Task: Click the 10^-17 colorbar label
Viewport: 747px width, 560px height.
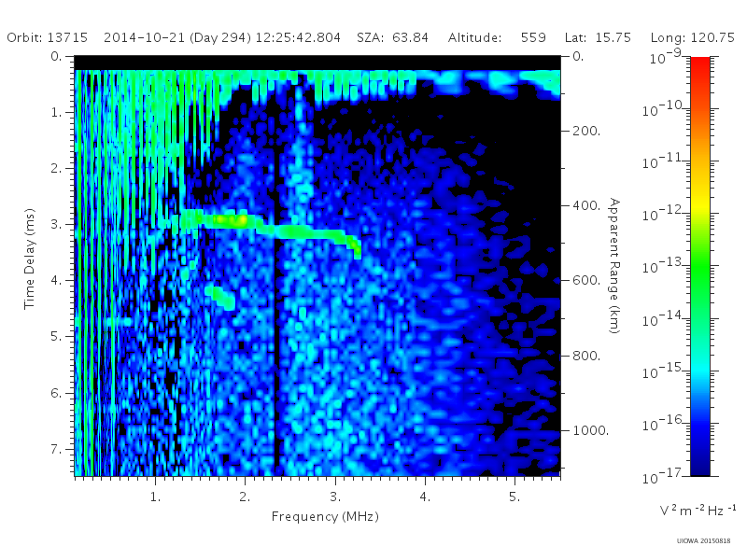Action: [664, 476]
